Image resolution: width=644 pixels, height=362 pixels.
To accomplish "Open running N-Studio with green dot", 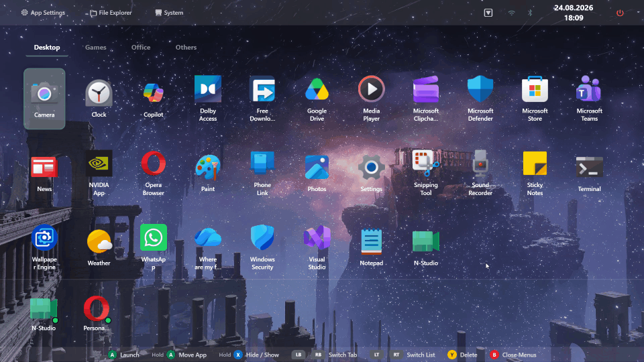I will point(44,314).
